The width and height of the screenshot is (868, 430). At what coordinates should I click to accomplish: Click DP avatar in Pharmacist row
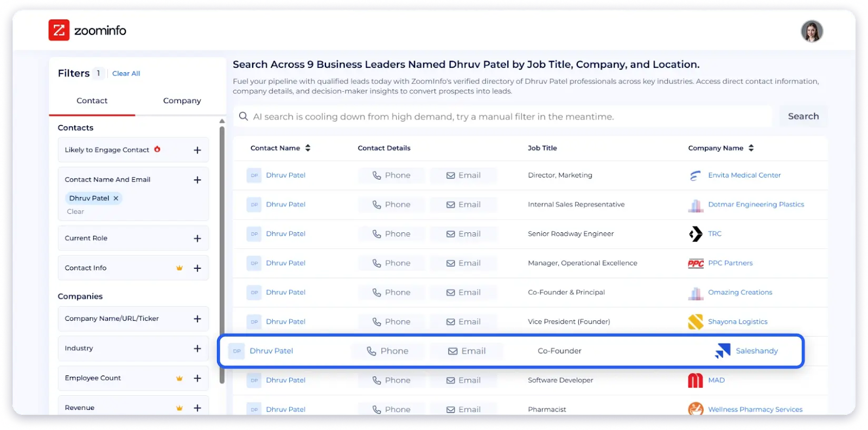254,409
